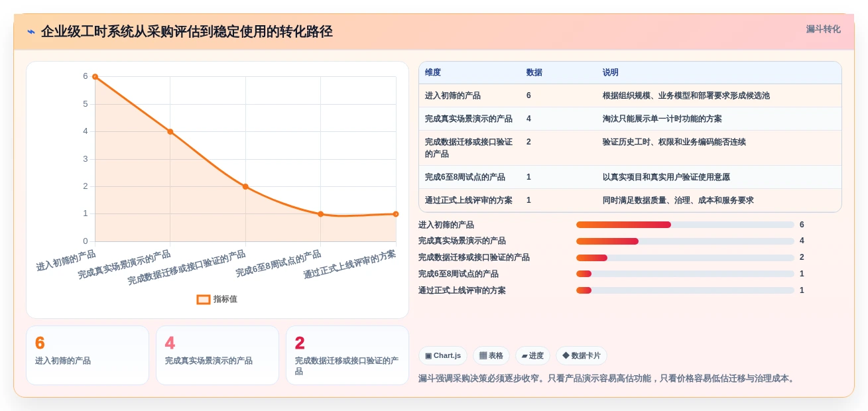This screenshot has height=411, width=868.
Task: Click description 同时满足数据质量、治理、成本和服务要求
Action: [x=678, y=200]
